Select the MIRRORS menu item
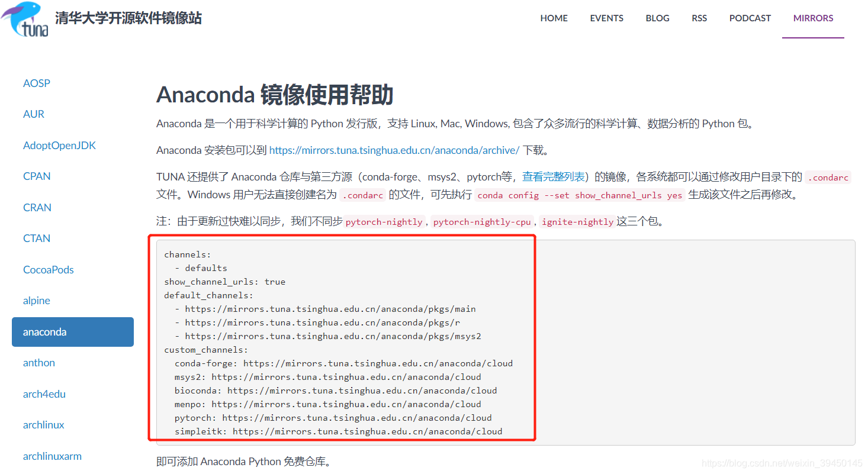Viewport: 868px width, 474px height. click(813, 18)
